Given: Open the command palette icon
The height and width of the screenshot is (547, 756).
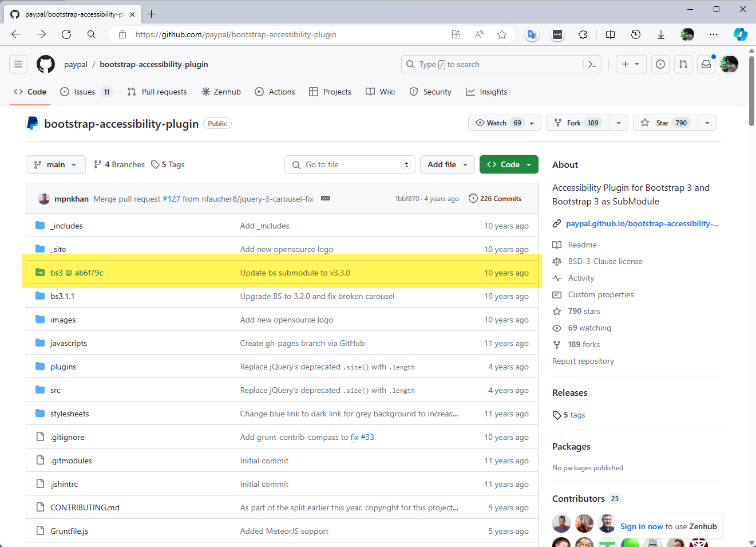Looking at the screenshot, I should coord(592,64).
